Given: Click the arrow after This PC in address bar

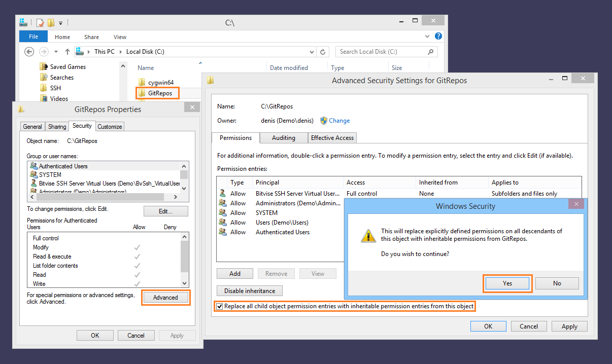Looking at the screenshot, I should [120, 52].
